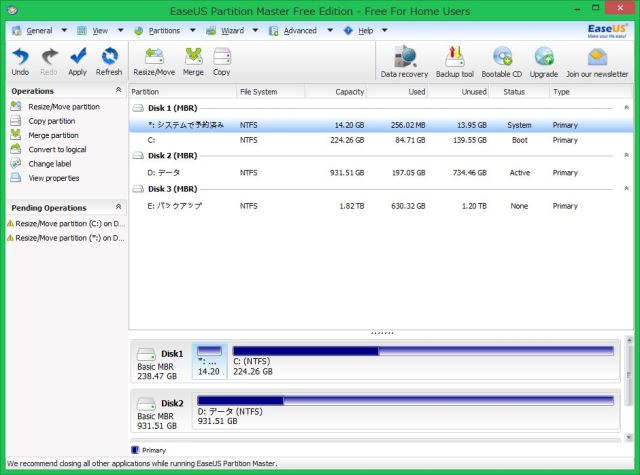Click the Join our newsletter icon
Viewport: 640px width, 475px height.
(x=597, y=57)
